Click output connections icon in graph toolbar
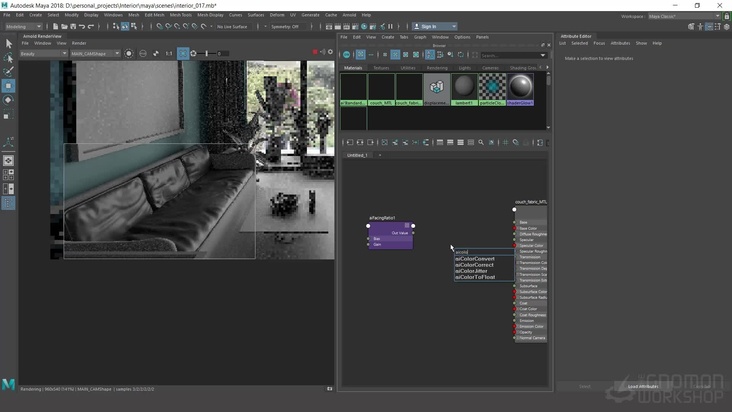The image size is (732, 412). click(x=371, y=142)
